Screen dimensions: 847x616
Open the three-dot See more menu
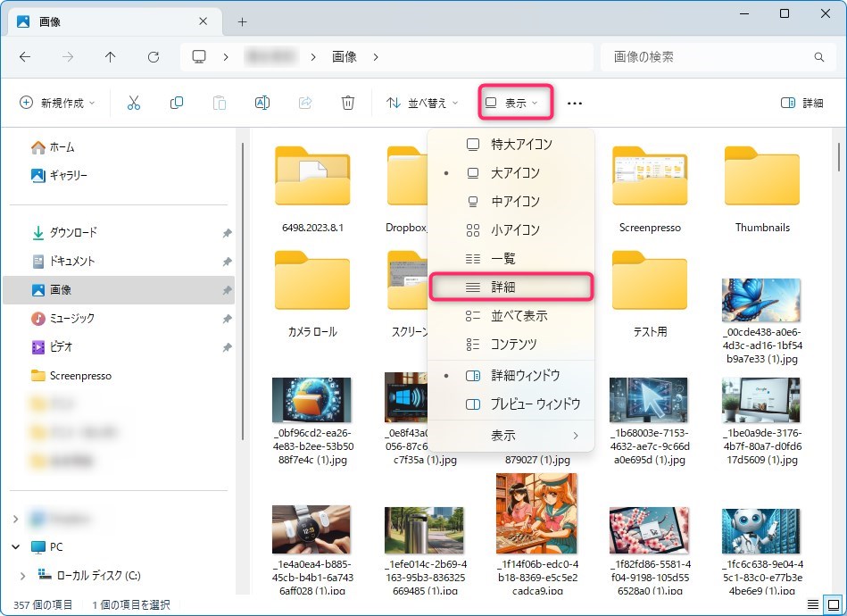[575, 104]
